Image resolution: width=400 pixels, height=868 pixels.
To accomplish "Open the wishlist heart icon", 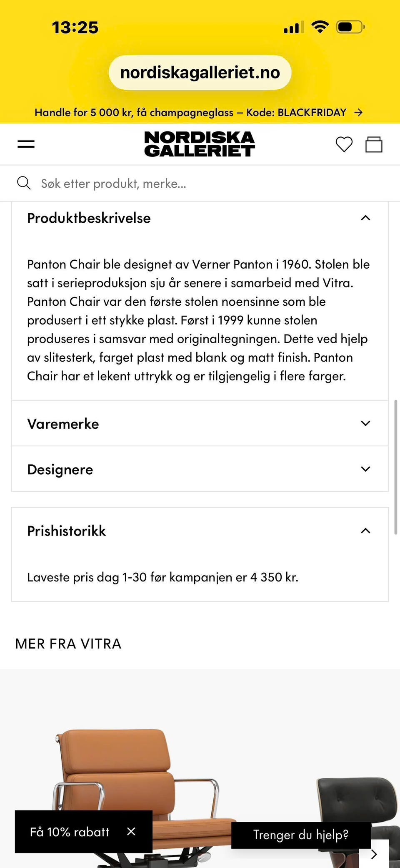I will coord(344,144).
